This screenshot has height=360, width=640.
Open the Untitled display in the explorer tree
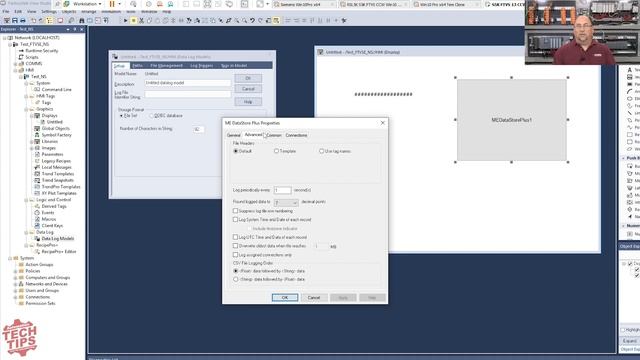pos(54,122)
